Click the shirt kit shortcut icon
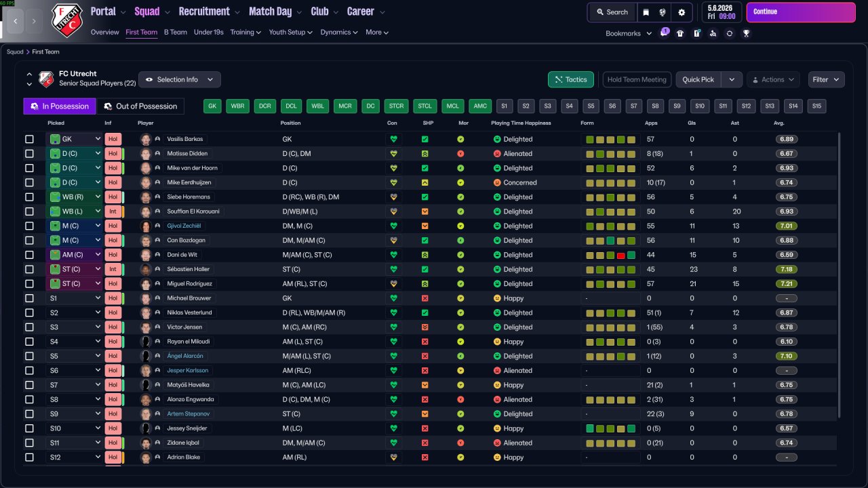The height and width of the screenshot is (488, 868). point(680,33)
